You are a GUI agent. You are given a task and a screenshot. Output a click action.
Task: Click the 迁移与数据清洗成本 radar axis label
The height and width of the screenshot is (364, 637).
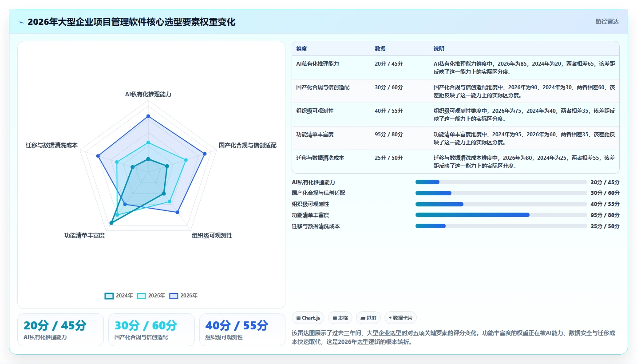tap(51, 145)
